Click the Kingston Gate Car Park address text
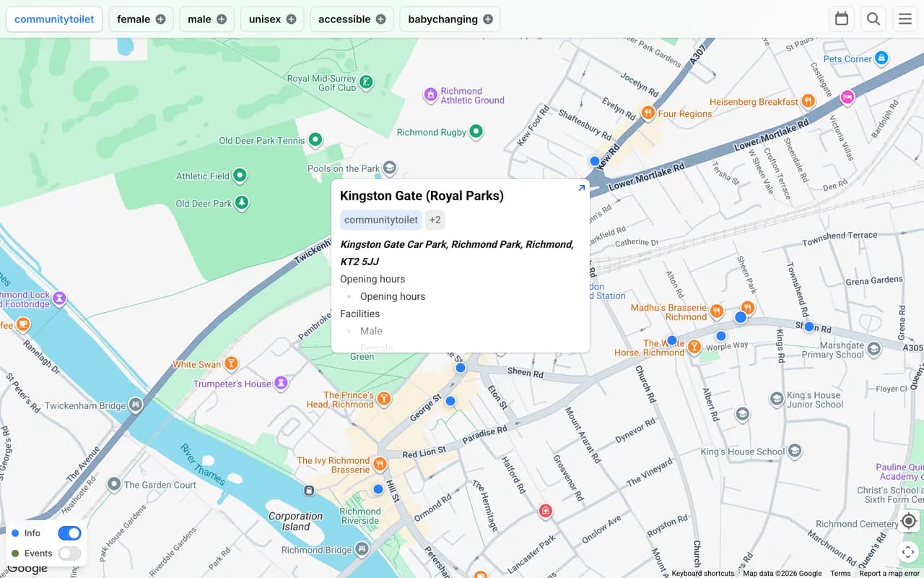Screen dimensions: 924x578 (x=457, y=253)
